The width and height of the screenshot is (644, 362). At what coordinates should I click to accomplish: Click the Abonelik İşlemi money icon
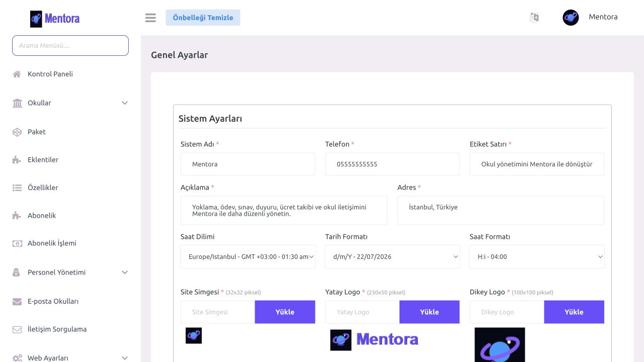tap(17, 243)
